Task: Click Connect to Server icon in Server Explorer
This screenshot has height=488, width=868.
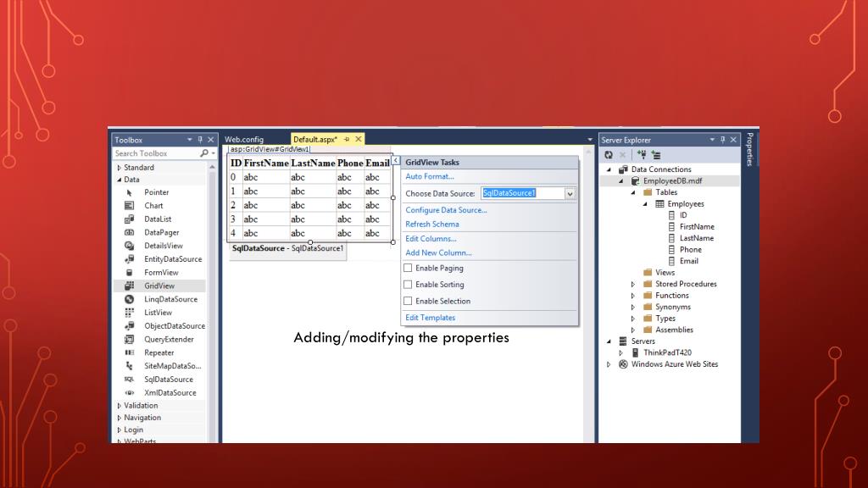Action: [x=656, y=155]
